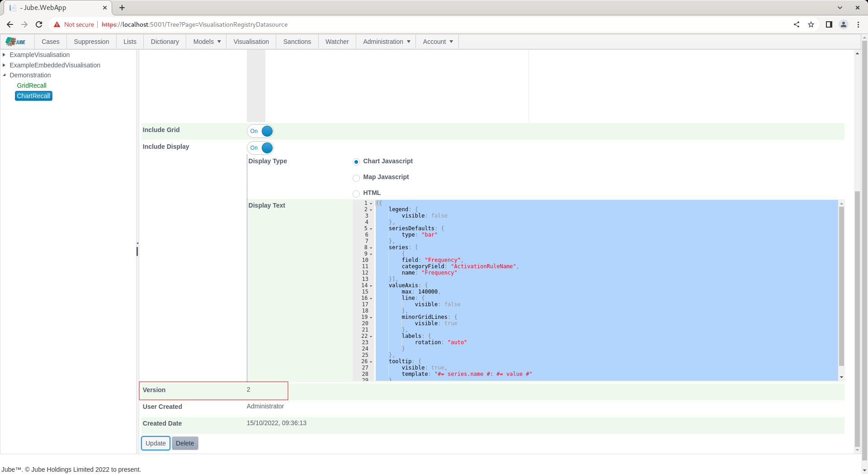This screenshot has width=868, height=474.
Task: Open the browser side panel icon
Action: tap(829, 24)
